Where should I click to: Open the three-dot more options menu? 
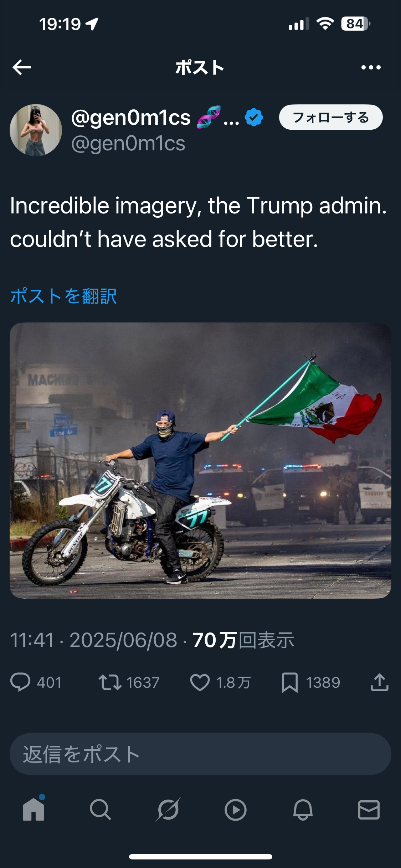pos(371,67)
